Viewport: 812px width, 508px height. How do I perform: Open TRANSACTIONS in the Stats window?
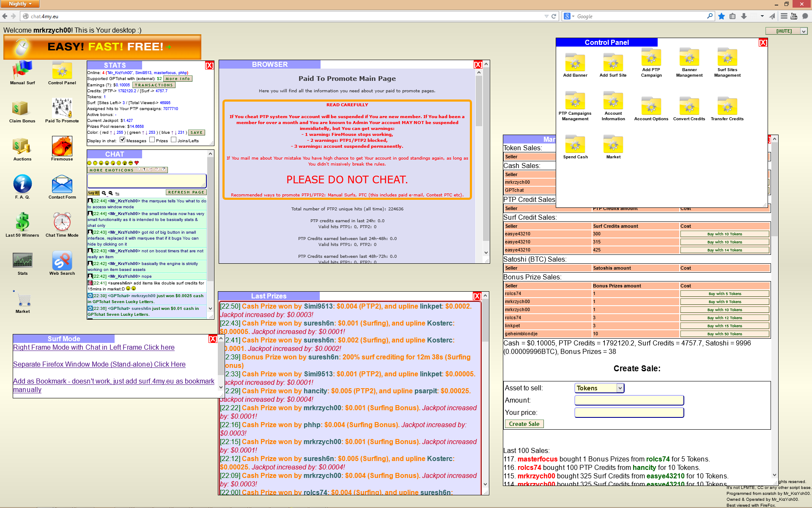coord(154,85)
